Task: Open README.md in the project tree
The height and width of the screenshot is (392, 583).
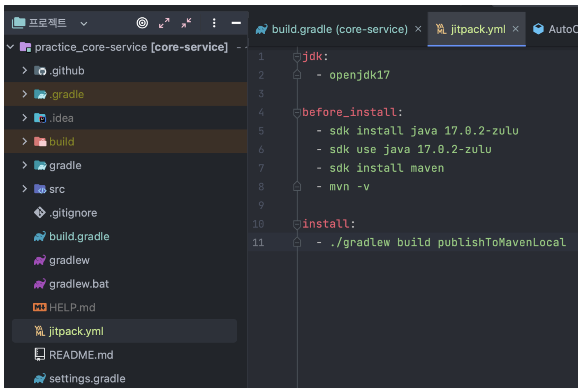Action: (81, 355)
